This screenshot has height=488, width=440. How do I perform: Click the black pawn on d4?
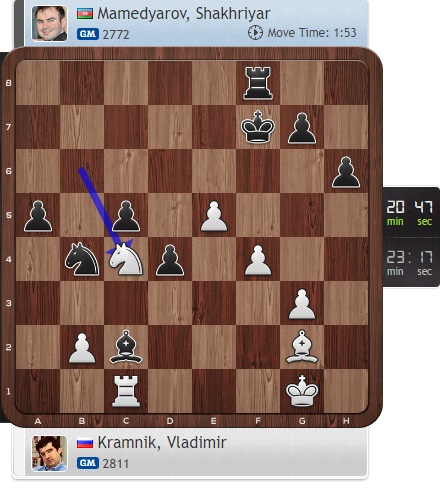pyautogui.click(x=170, y=260)
